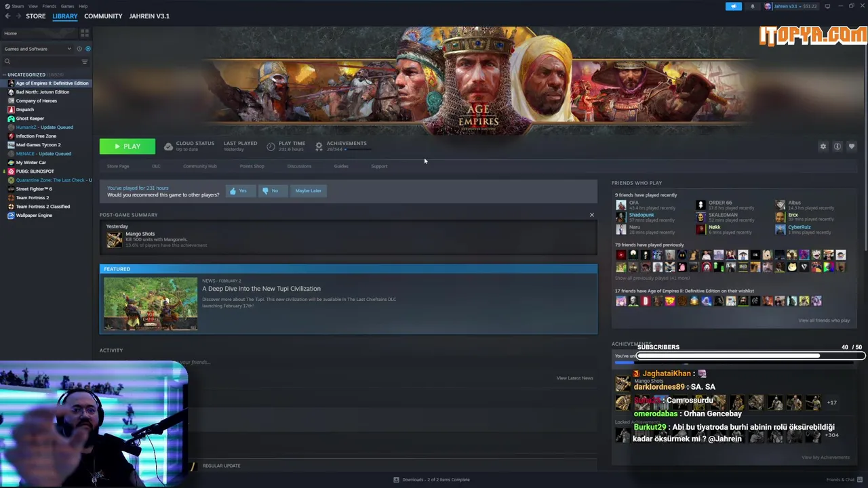Select My Winter Car in library
868x488 pixels.
click(31, 163)
